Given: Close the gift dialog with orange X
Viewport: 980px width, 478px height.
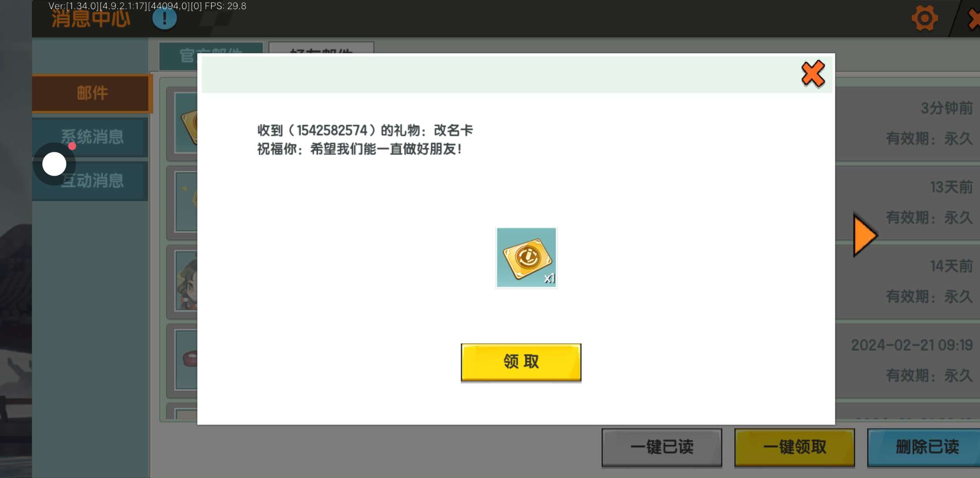Looking at the screenshot, I should [x=813, y=74].
